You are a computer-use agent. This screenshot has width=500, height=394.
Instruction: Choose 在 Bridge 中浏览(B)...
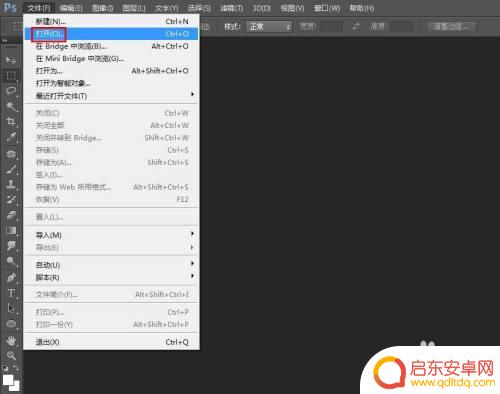111,46
